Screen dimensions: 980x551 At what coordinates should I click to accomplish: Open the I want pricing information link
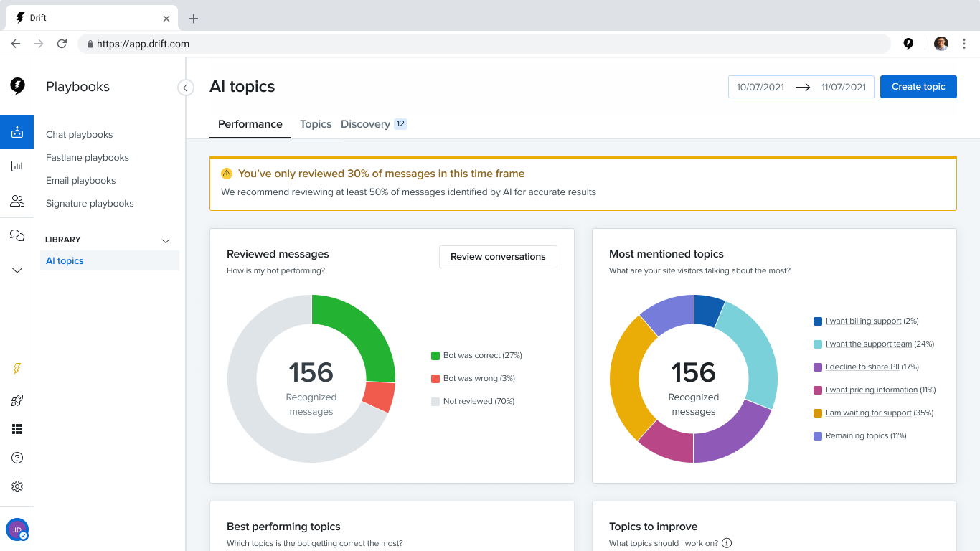coord(872,390)
